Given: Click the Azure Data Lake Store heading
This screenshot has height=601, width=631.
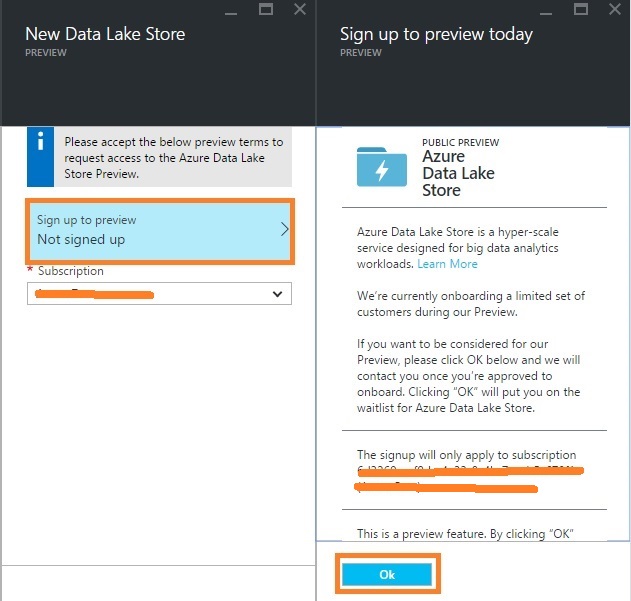Looking at the screenshot, I should coord(458,173).
